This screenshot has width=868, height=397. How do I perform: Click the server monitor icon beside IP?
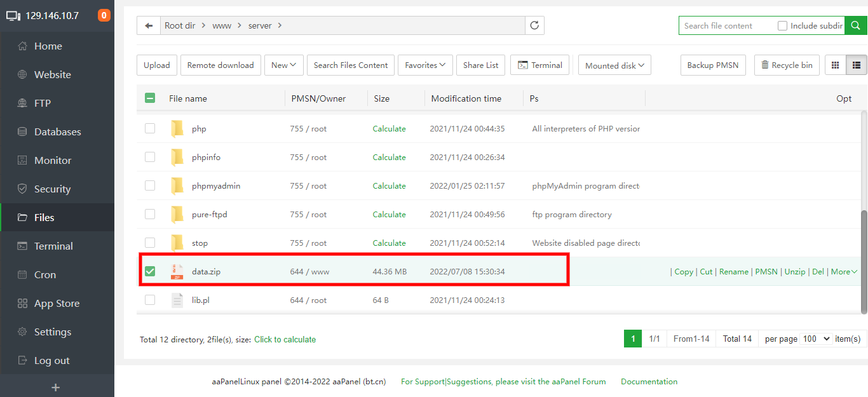[x=13, y=16]
